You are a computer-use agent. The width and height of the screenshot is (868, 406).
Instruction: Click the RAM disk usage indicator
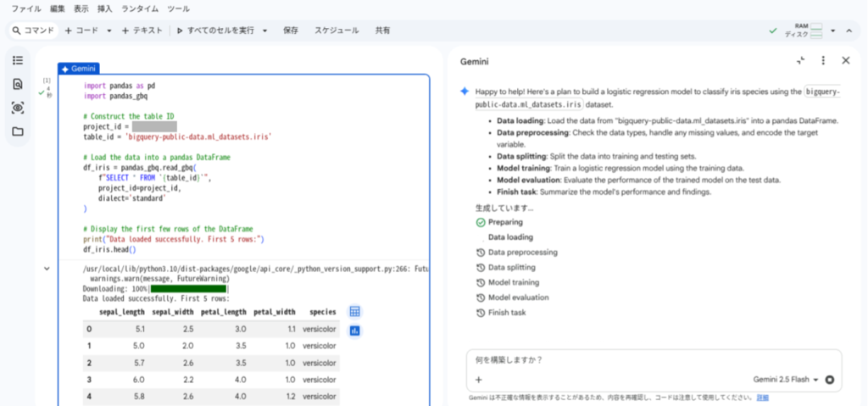pyautogui.click(x=804, y=31)
